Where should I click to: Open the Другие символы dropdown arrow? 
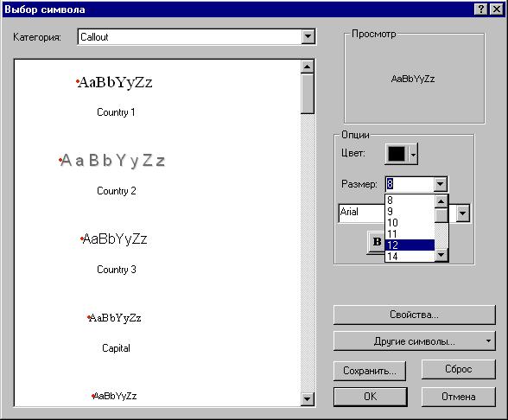click(489, 340)
